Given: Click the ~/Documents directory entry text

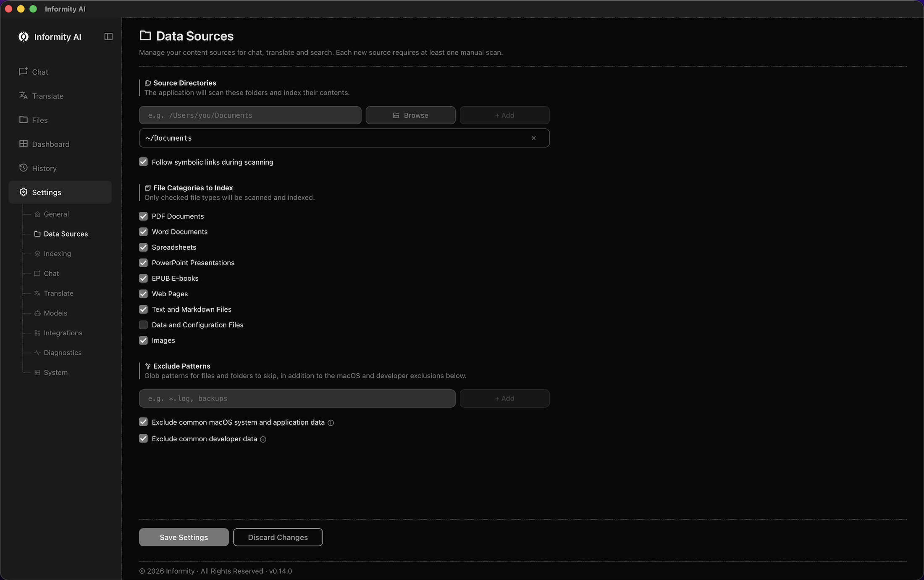Looking at the screenshot, I should click(168, 138).
